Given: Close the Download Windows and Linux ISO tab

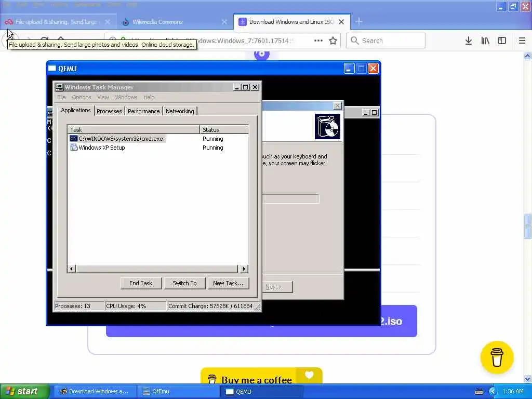Looking at the screenshot, I should (341, 22).
